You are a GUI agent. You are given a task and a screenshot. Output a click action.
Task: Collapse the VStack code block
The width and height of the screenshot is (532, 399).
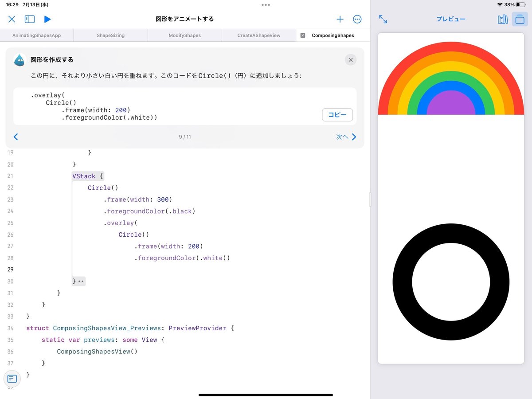[x=88, y=176]
